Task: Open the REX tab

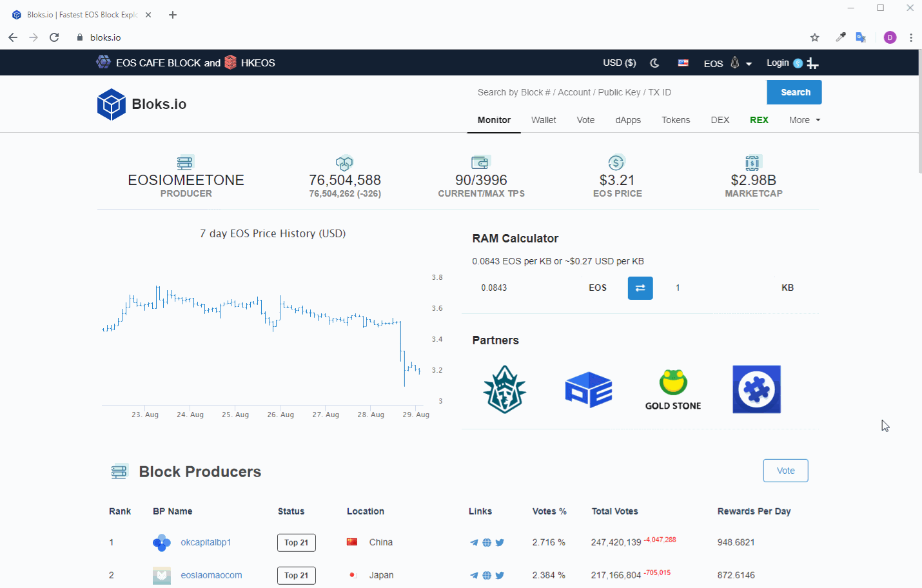Action: point(759,120)
